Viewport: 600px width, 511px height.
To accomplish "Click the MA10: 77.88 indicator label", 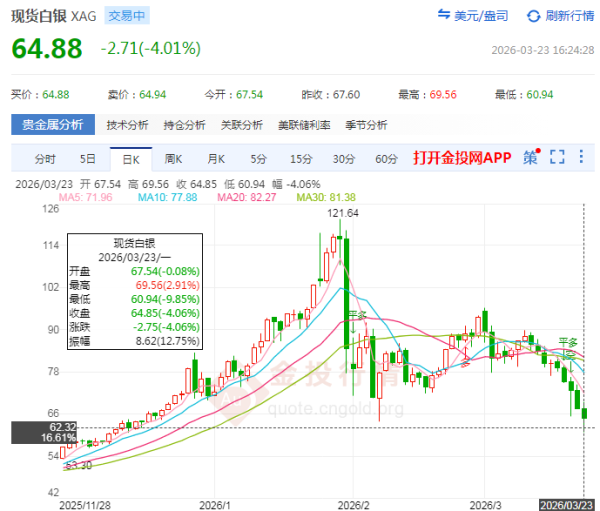I will [x=168, y=197].
